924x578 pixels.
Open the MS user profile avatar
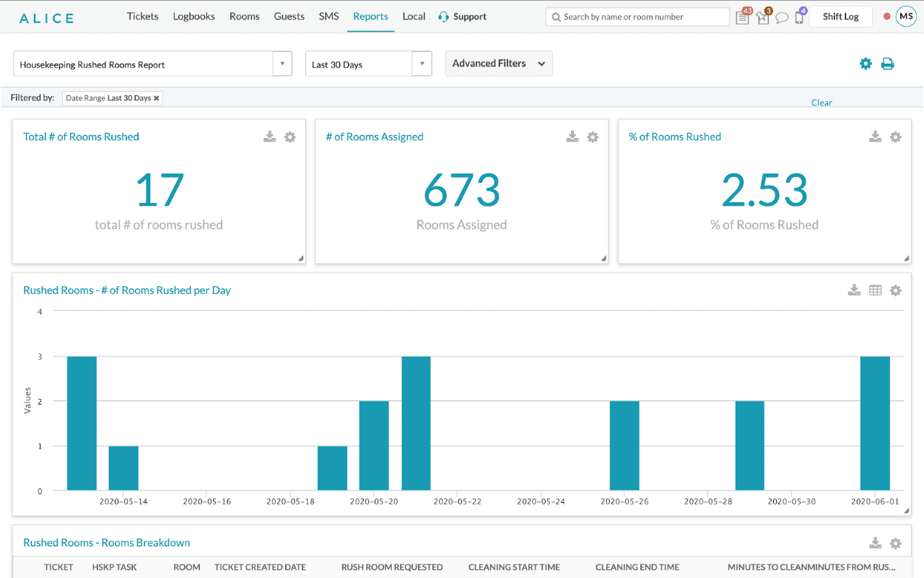click(905, 17)
